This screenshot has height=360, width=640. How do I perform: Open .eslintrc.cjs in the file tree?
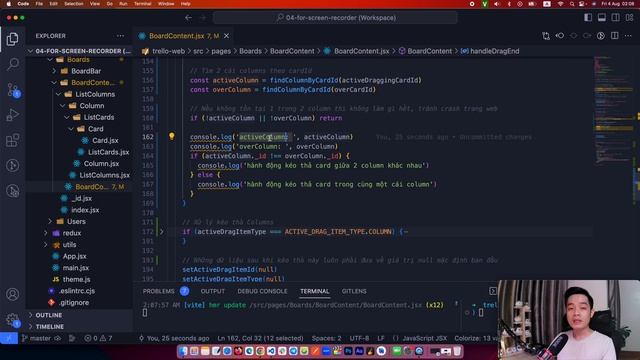pos(77,291)
